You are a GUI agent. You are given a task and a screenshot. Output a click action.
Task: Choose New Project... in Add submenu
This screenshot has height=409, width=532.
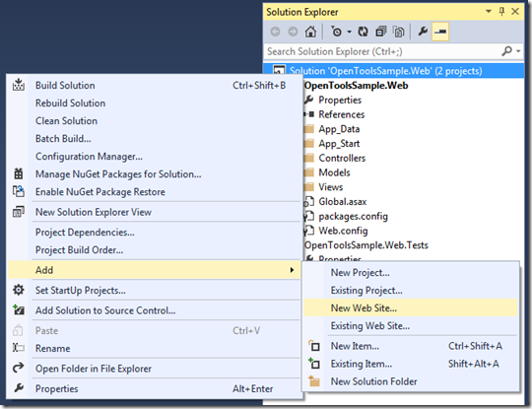411,273
